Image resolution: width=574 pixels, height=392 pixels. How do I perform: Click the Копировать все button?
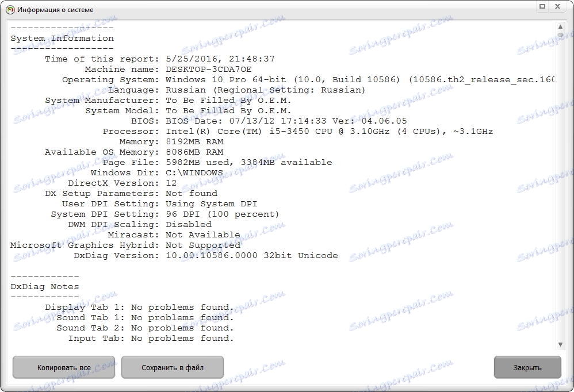click(64, 367)
